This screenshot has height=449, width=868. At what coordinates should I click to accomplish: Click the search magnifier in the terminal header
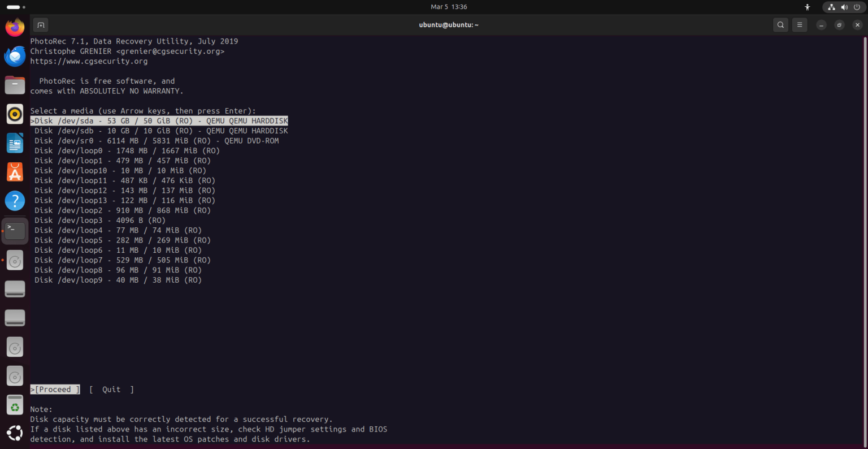click(x=780, y=25)
